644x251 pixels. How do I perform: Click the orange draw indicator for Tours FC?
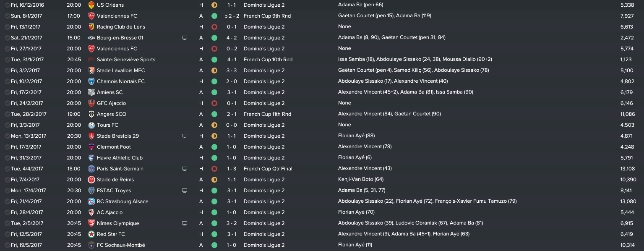(214, 125)
